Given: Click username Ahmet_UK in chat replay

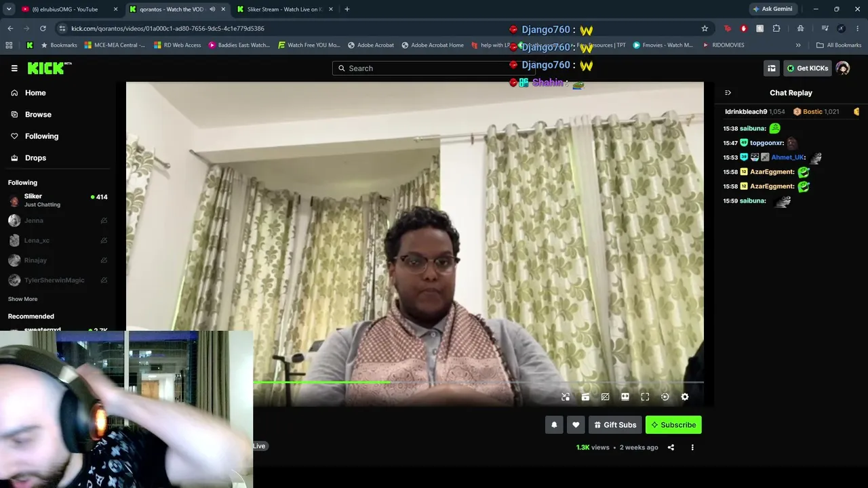Looking at the screenshot, I should pos(787,157).
